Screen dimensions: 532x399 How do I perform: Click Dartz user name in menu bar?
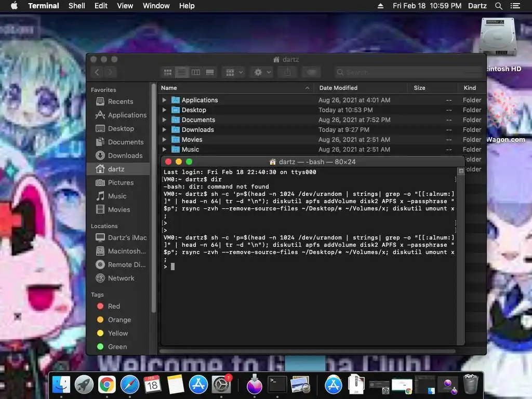pos(477,6)
